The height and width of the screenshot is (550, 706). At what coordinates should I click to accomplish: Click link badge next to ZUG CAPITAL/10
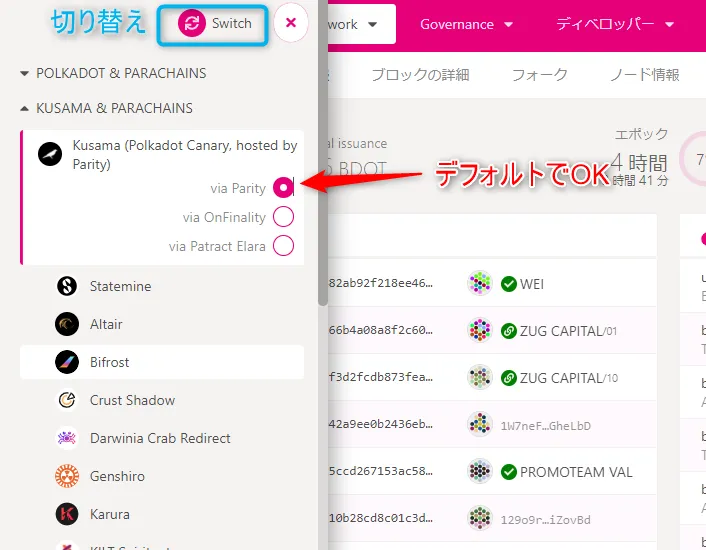tap(509, 378)
